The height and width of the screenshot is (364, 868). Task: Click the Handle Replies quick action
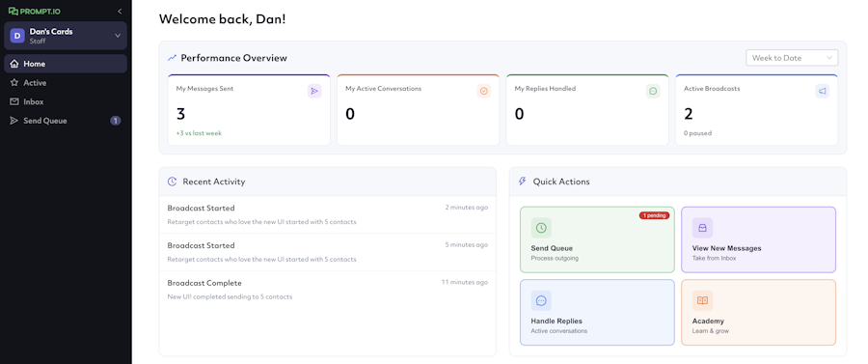pyautogui.click(x=597, y=313)
